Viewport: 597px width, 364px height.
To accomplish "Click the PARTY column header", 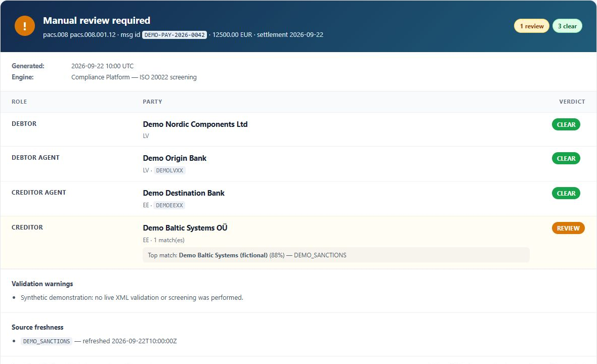I will pyautogui.click(x=152, y=102).
